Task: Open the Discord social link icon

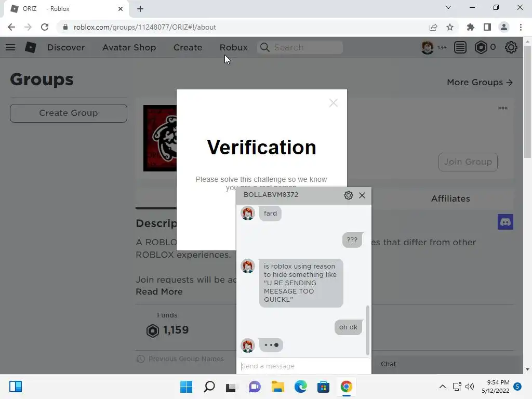Action: (505, 222)
